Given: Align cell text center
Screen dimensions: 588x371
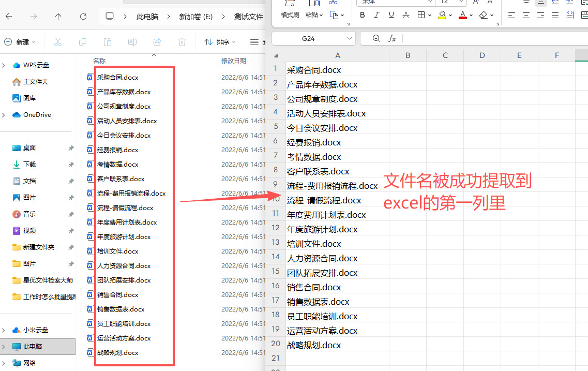Looking at the screenshot, I should (x=526, y=16).
